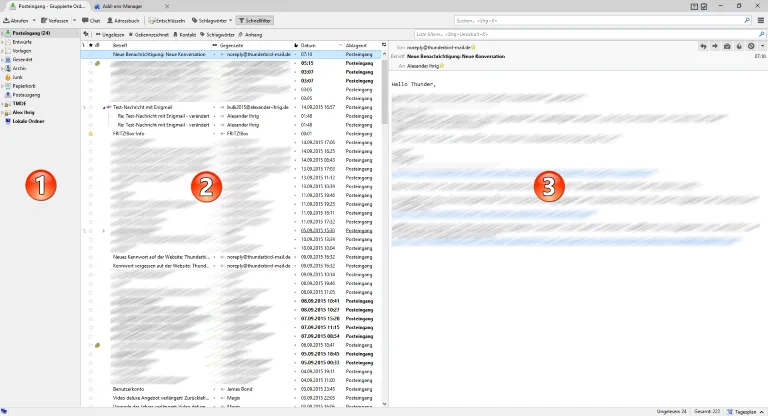768x416 pixels.
Task: Click the Chat toolbar button
Action: point(91,21)
